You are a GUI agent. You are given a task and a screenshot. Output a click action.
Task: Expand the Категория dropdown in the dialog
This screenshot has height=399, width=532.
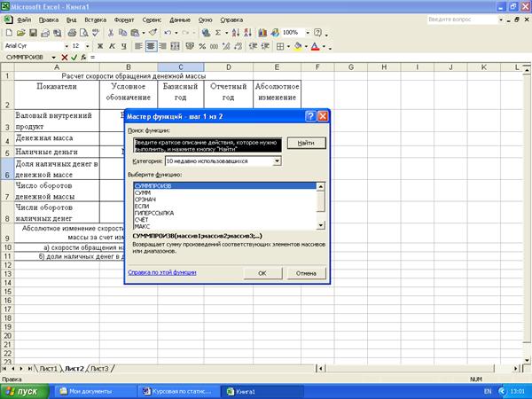[277, 161]
